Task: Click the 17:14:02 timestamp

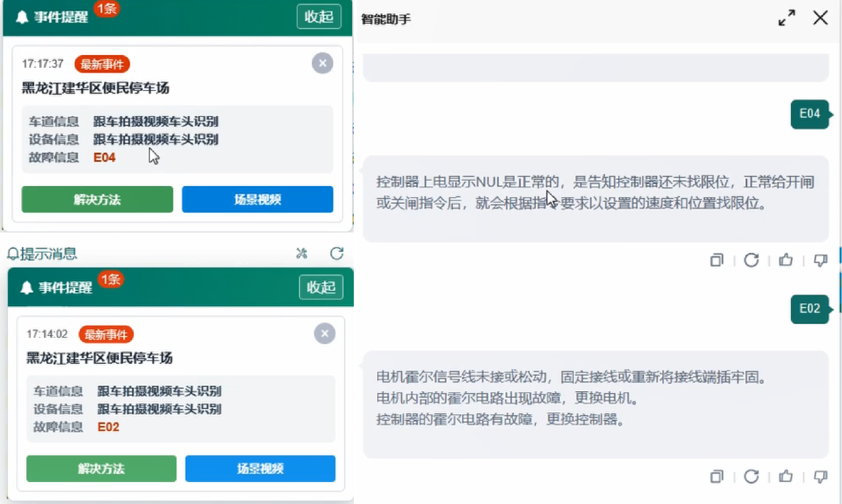Action: (47, 334)
